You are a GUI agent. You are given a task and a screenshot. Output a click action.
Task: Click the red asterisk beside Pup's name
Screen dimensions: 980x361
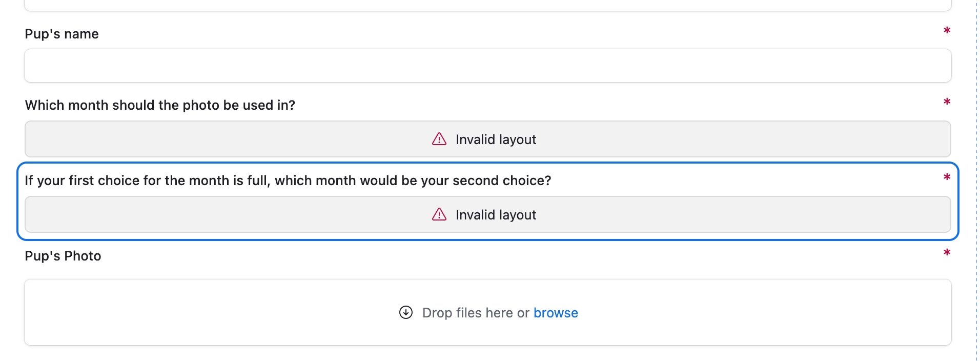pos(947,31)
